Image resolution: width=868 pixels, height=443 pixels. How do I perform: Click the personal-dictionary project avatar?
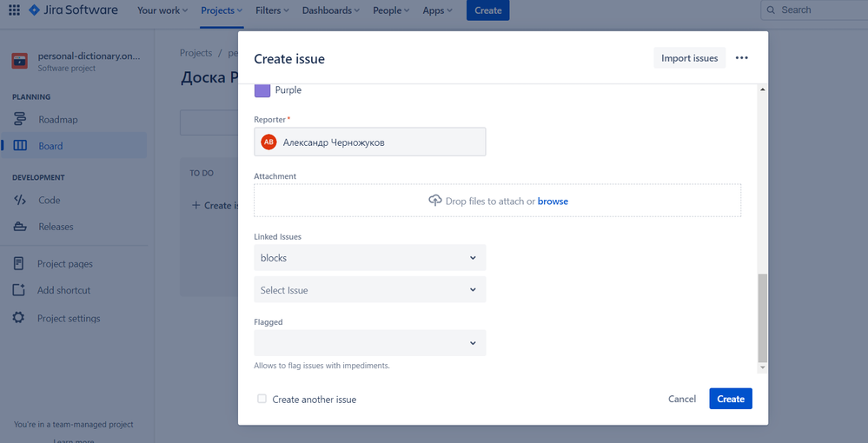pyautogui.click(x=19, y=60)
